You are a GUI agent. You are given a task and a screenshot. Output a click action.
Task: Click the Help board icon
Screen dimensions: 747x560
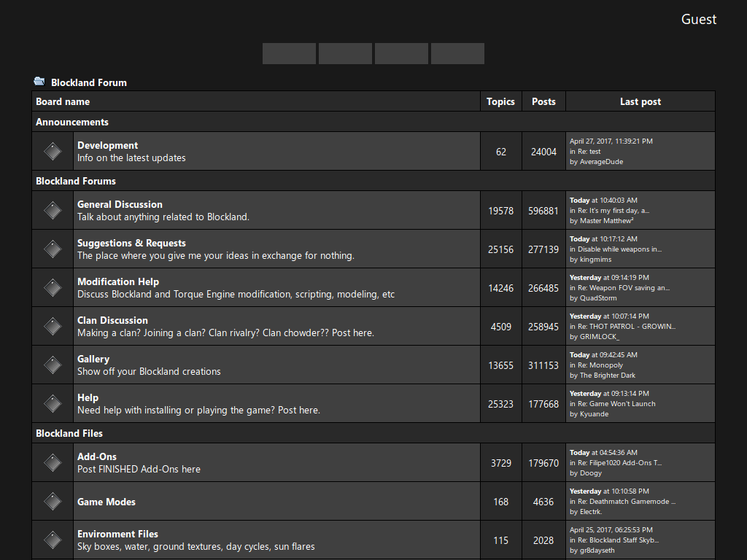53,403
